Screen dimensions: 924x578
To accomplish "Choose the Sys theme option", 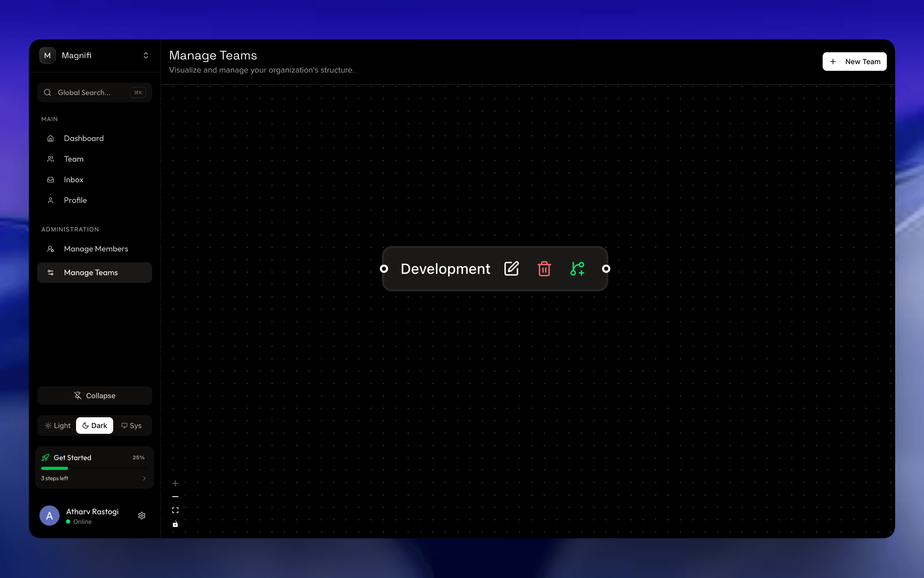I will tap(131, 425).
